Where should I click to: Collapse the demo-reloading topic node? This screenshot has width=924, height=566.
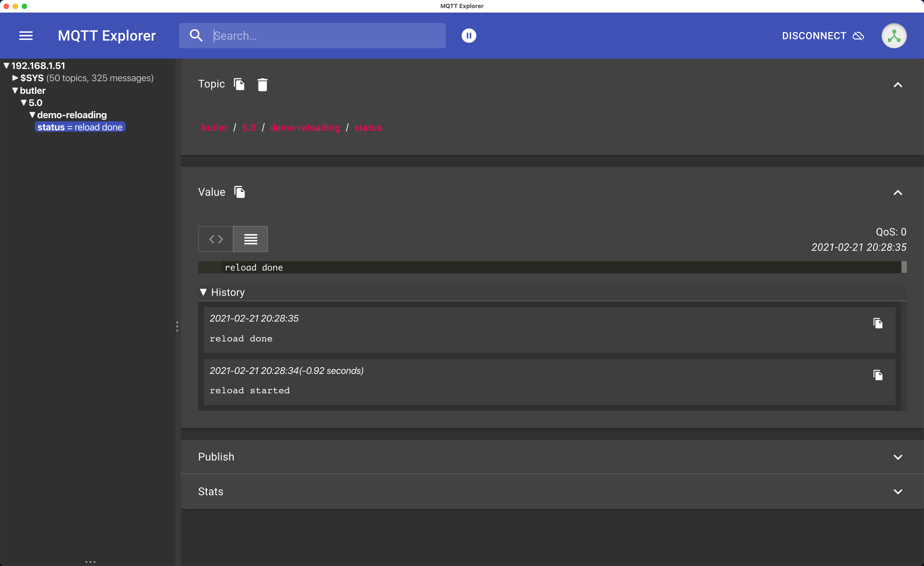click(33, 115)
